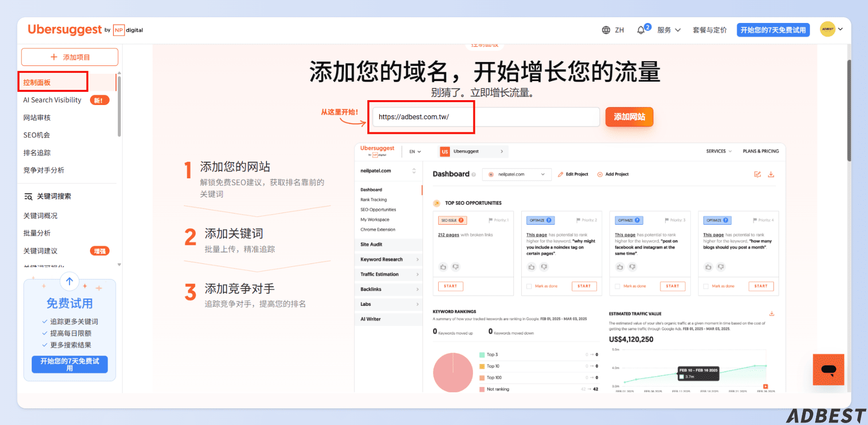Viewport: 868px width, 425px height.
Task: Open 套餐与定价 link
Action: point(710,30)
